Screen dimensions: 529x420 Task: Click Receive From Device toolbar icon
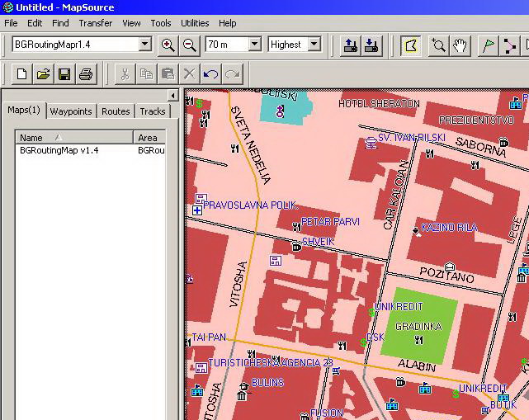coord(371,45)
